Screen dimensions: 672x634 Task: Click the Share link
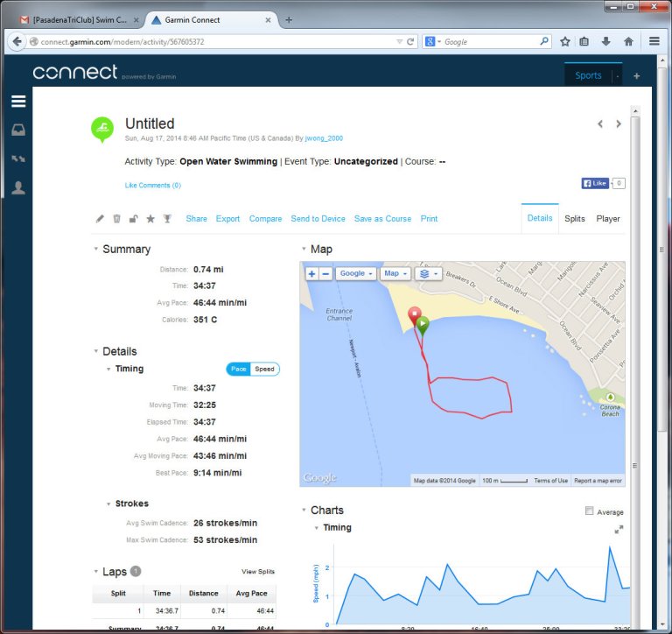[196, 219]
